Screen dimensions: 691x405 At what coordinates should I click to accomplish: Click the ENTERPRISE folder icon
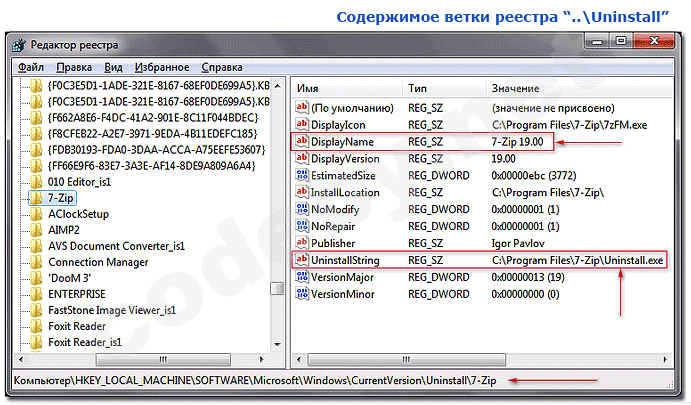click(36, 294)
